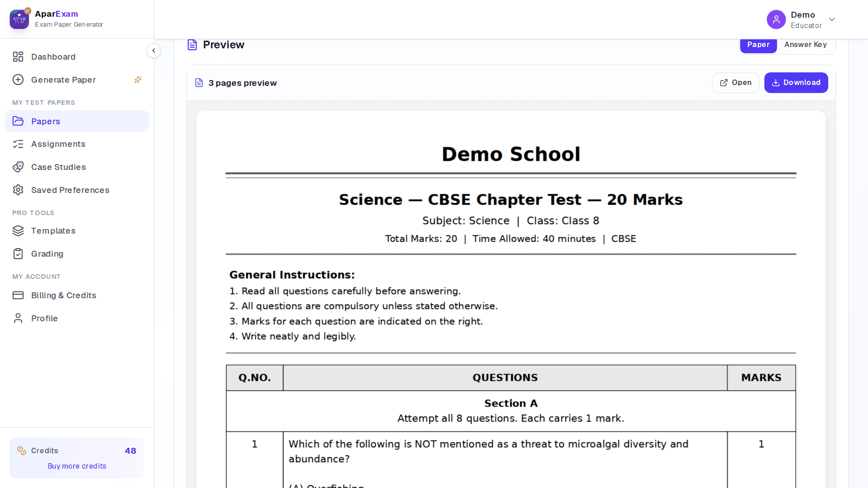Click the Papers folder icon
Screen dimensions: 868x488
click(x=18, y=121)
